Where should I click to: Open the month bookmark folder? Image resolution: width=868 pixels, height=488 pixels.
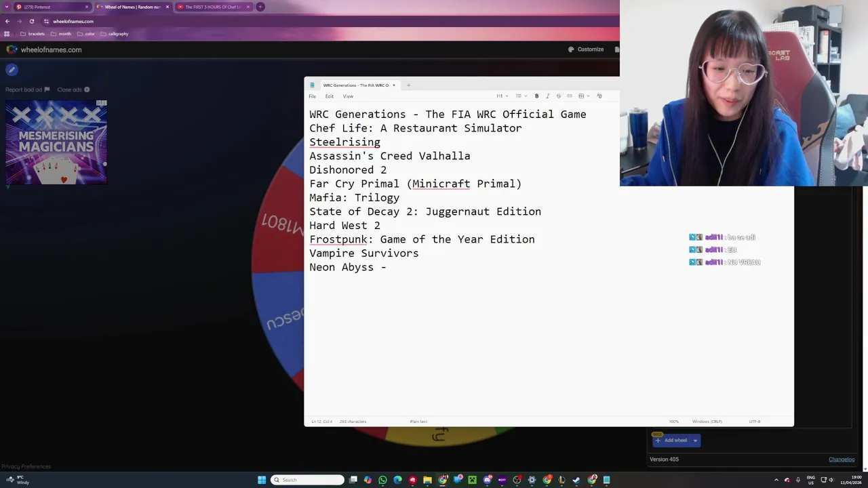pyautogui.click(x=61, y=34)
